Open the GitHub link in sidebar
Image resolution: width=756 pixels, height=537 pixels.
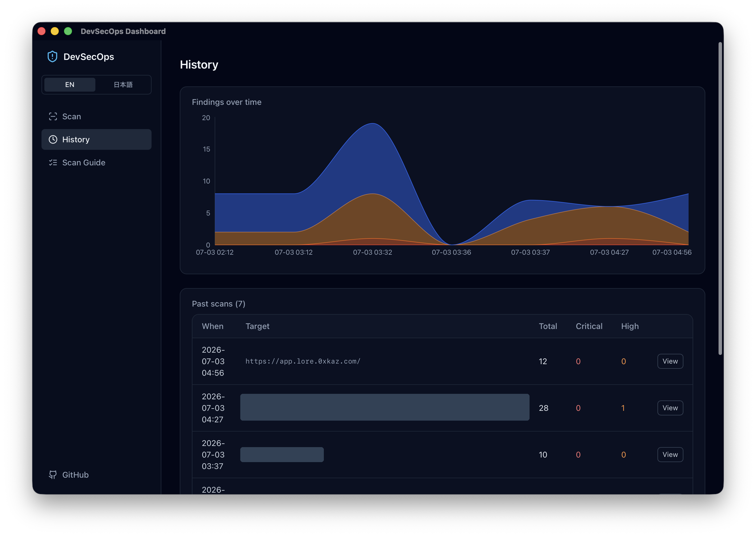69,475
